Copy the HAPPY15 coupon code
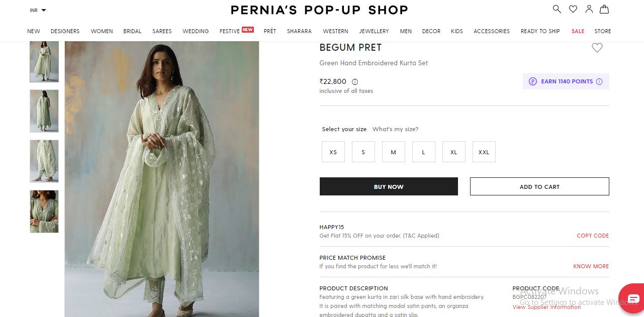 (x=593, y=236)
